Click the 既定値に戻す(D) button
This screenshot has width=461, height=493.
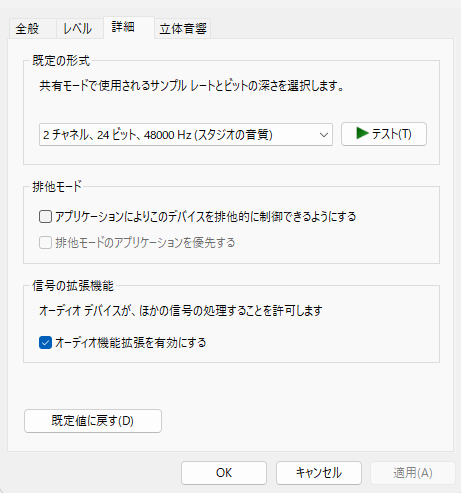click(93, 421)
